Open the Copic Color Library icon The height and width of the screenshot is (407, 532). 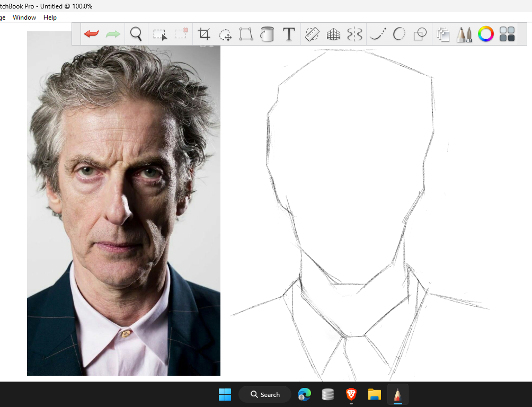(507, 34)
